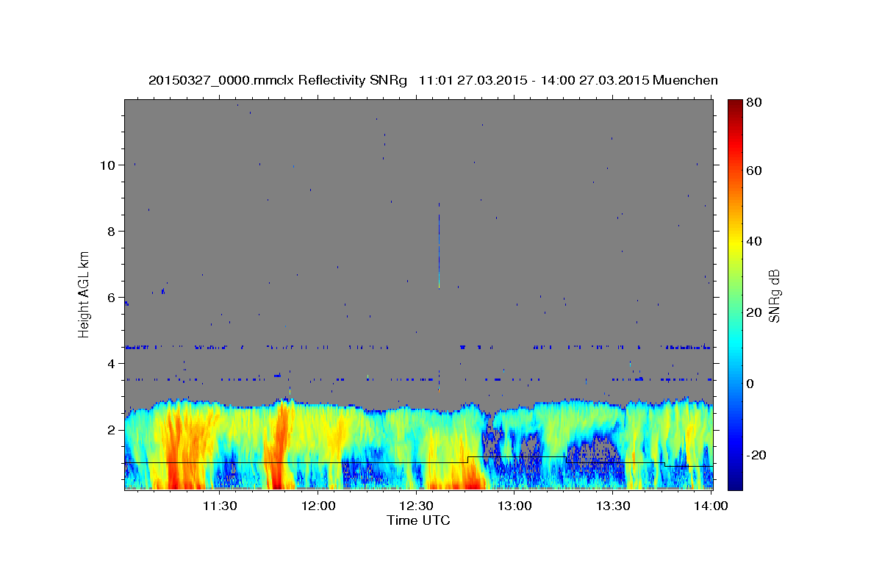Click the 'SNRg dB' colorbar label
This screenshot has width=882, height=588.
tap(774, 295)
